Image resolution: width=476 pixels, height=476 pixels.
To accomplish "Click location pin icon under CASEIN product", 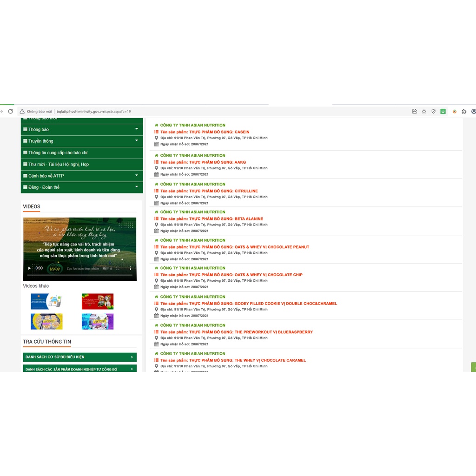I will coord(156,138).
